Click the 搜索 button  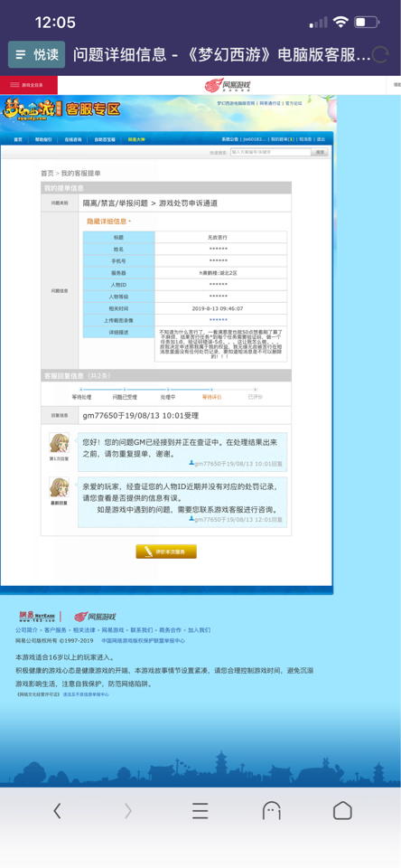pos(321,152)
